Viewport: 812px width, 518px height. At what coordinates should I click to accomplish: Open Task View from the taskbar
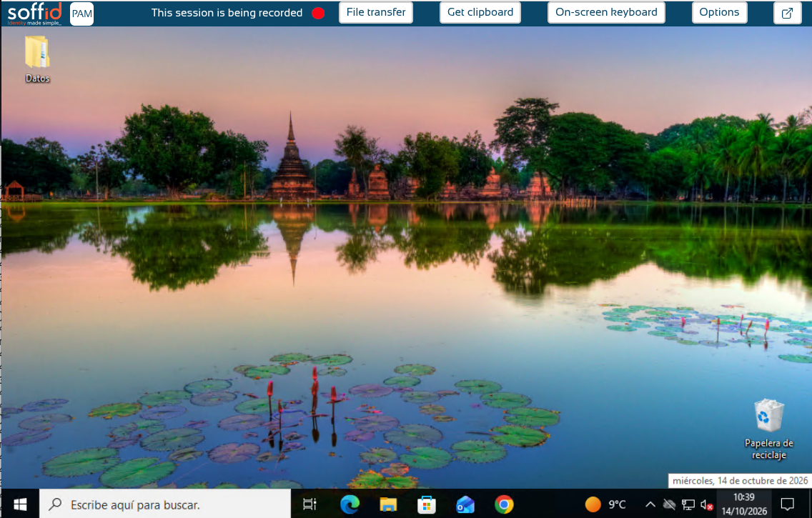point(310,504)
